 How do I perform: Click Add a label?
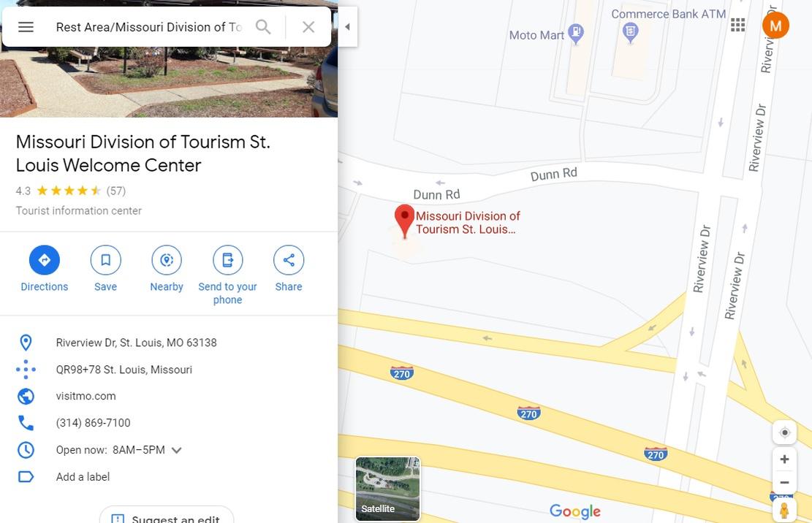(83, 477)
